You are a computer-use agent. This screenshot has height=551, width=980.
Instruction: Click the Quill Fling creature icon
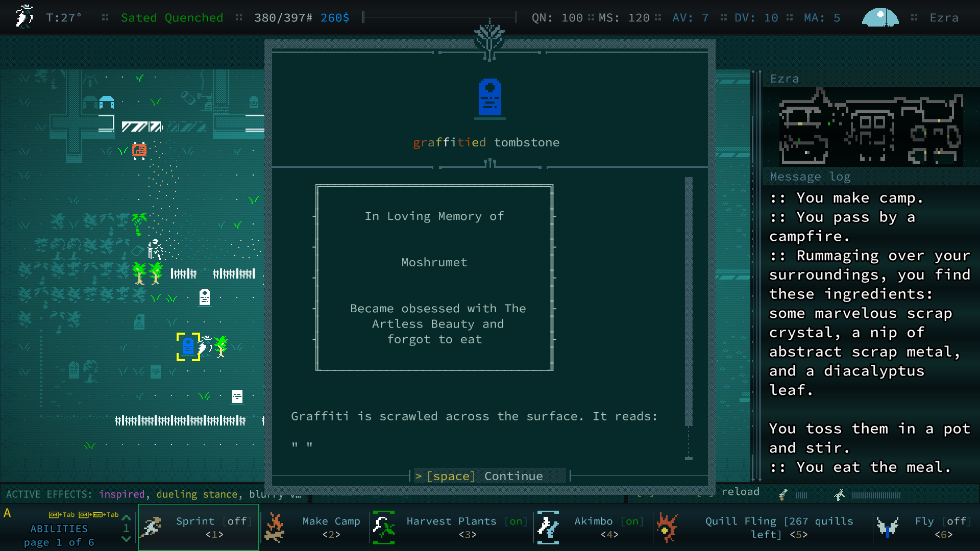click(667, 528)
